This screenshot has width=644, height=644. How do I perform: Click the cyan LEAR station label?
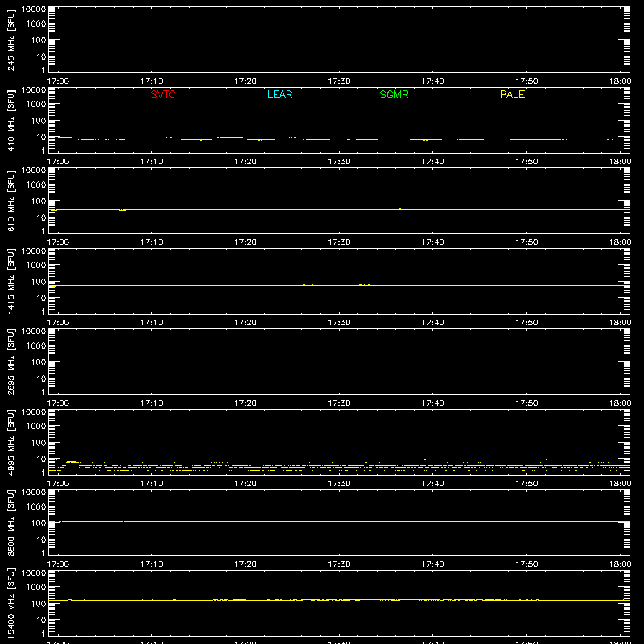(279, 94)
